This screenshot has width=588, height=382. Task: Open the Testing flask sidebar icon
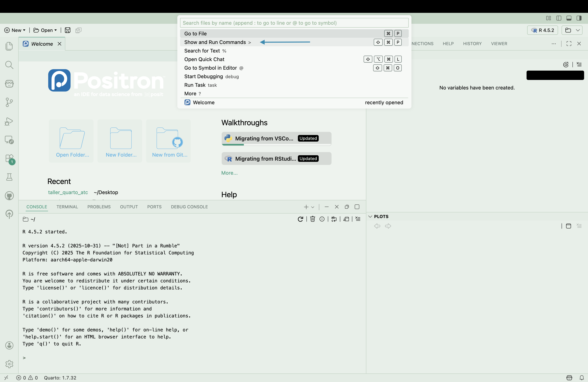[x=9, y=177]
